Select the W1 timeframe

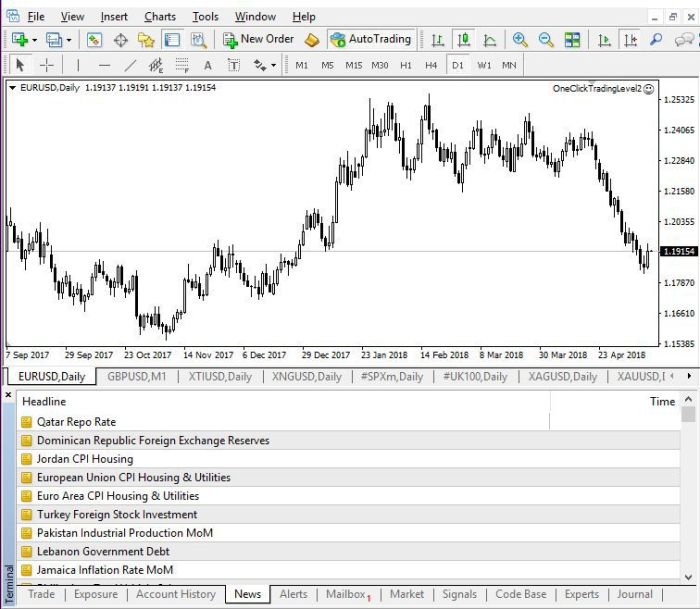484,66
